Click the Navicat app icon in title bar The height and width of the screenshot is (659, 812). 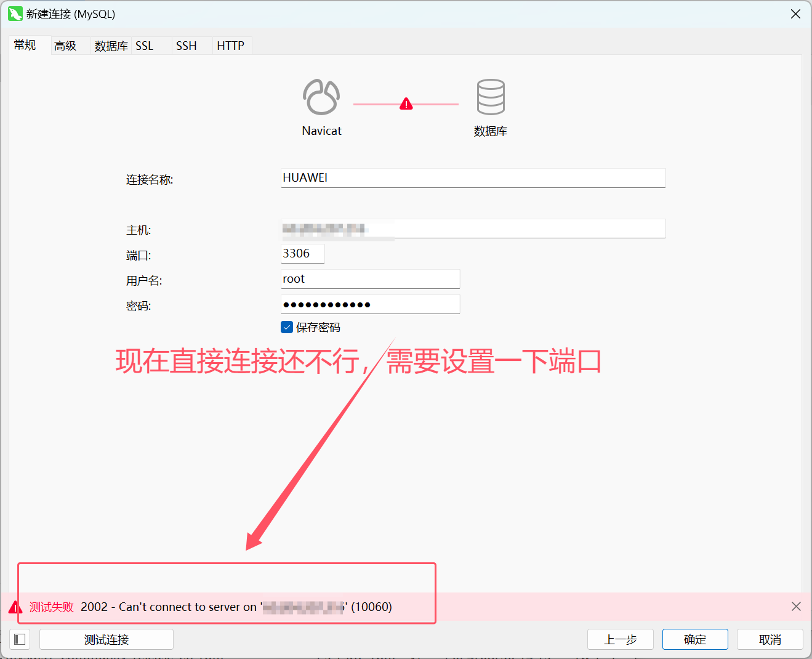coord(15,14)
